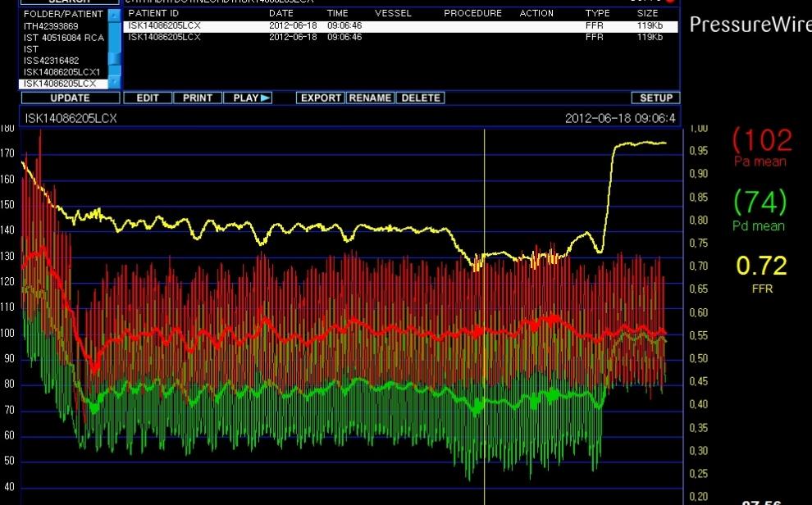Export the recording via EXPORT
The height and width of the screenshot is (505, 812).
pyautogui.click(x=321, y=98)
